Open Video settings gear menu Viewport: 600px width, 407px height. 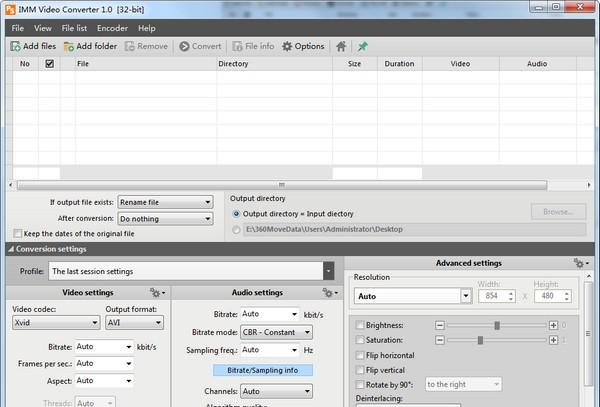(x=157, y=292)
